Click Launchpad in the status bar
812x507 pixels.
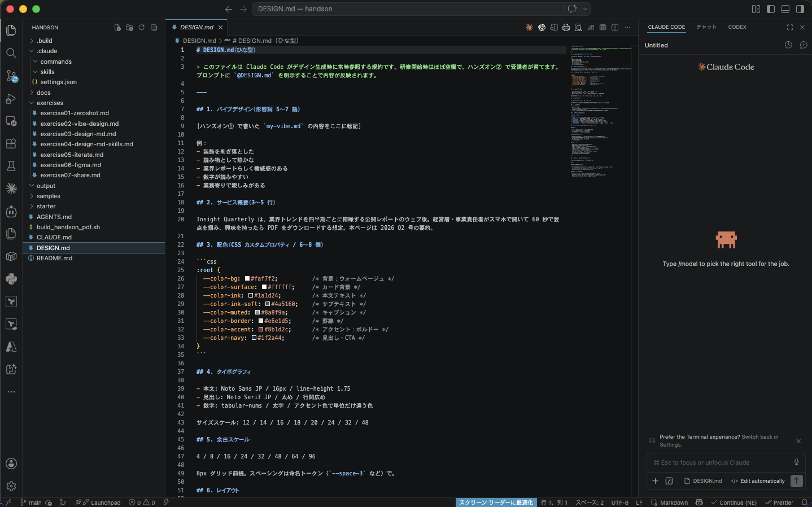point(106,502)
